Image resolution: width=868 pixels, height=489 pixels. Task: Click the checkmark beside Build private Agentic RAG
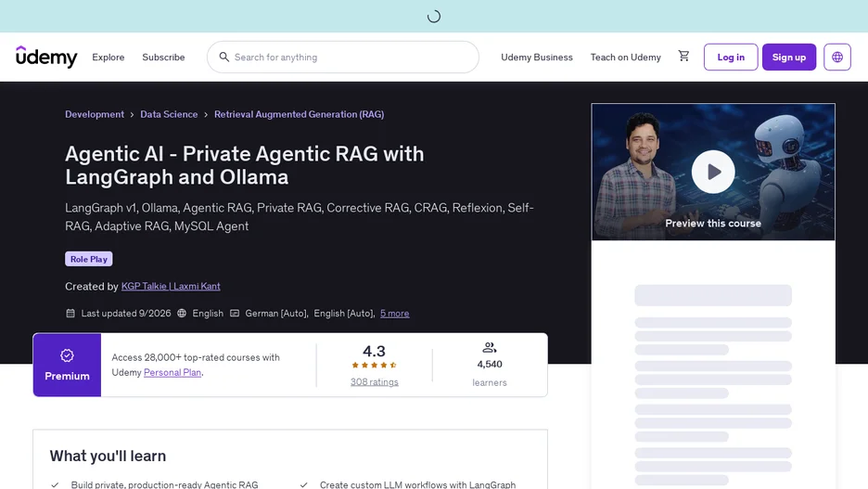click(55, 485)
